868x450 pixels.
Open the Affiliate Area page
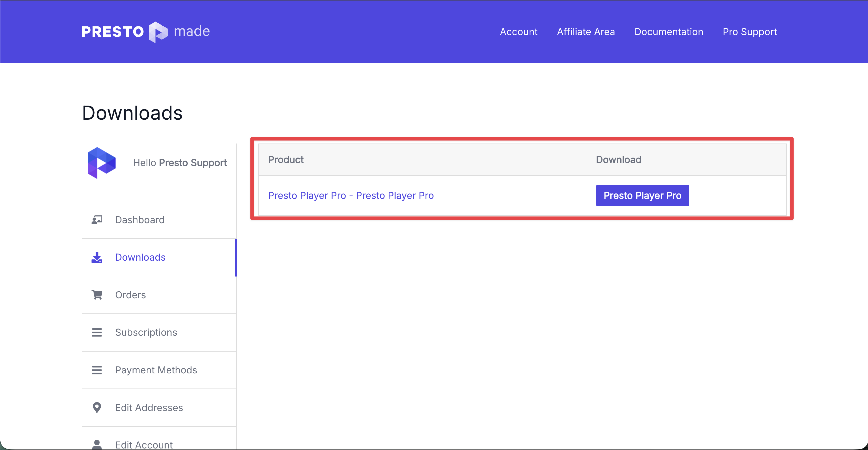586,32
